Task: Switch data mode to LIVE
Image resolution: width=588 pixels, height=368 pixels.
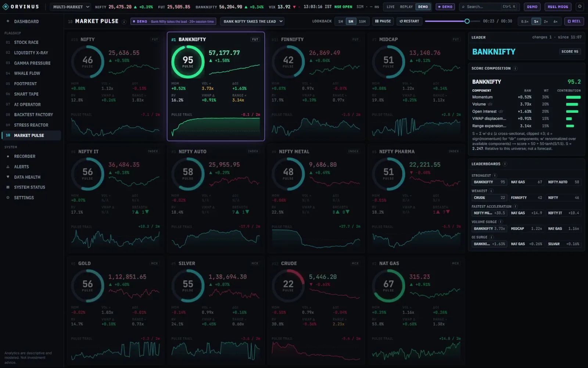Action: [390, 7]
